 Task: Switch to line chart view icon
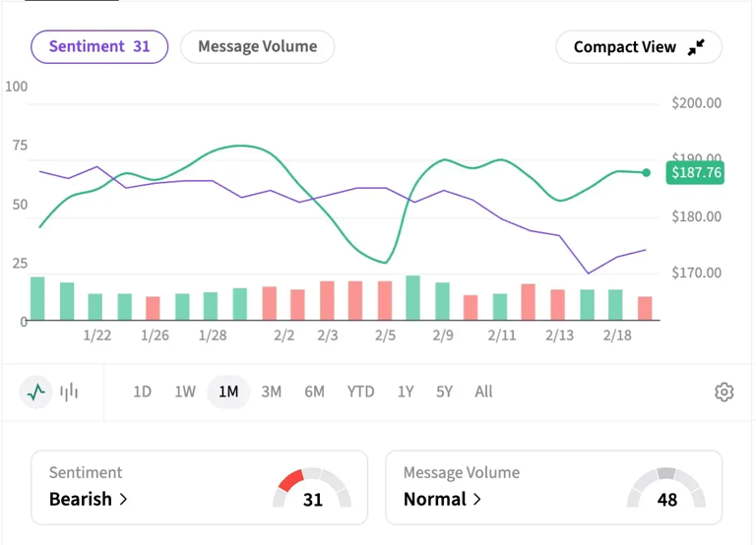[36, 392]
